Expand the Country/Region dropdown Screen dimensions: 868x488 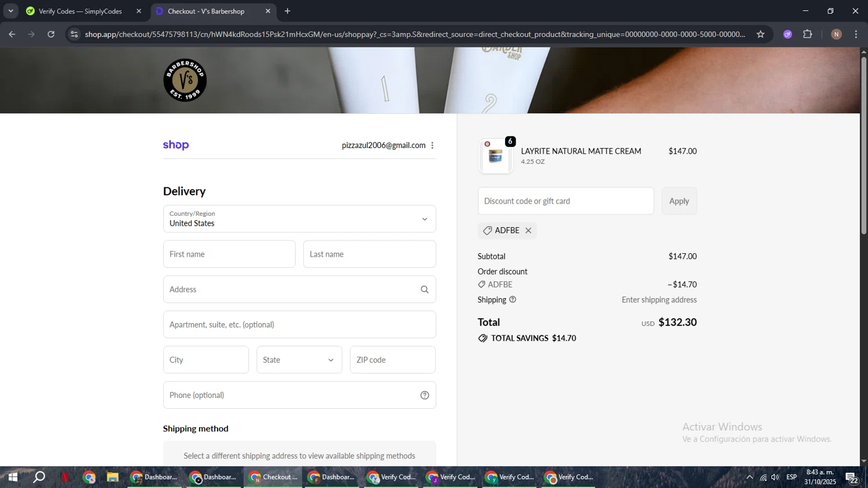[299, 219]
